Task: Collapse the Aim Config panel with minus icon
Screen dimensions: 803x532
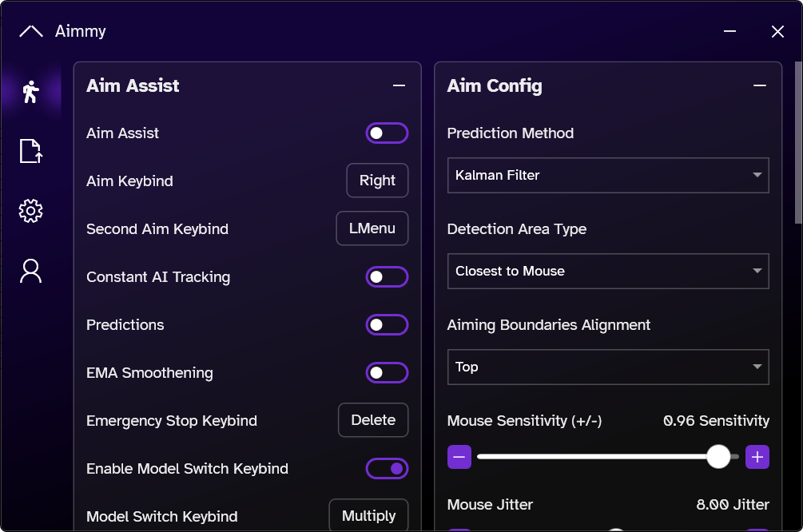Action: (x=760, y=85)
